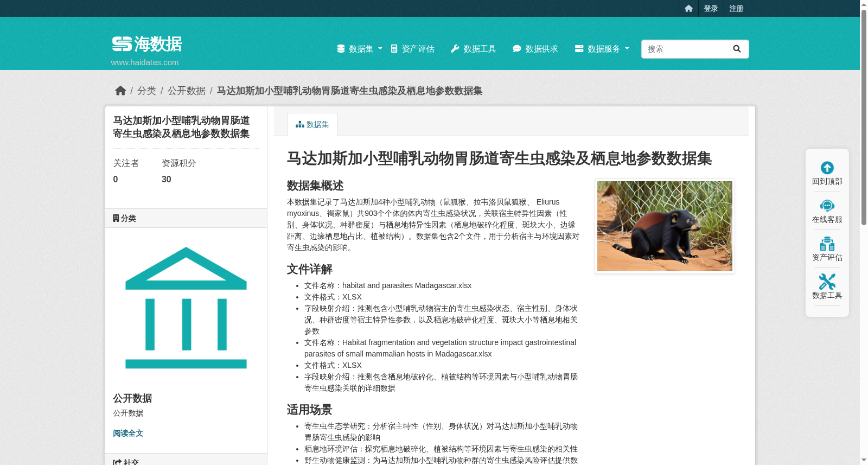Open 数据供求 in the navigation bar
The image size is (868, 465).
[535, 49]
